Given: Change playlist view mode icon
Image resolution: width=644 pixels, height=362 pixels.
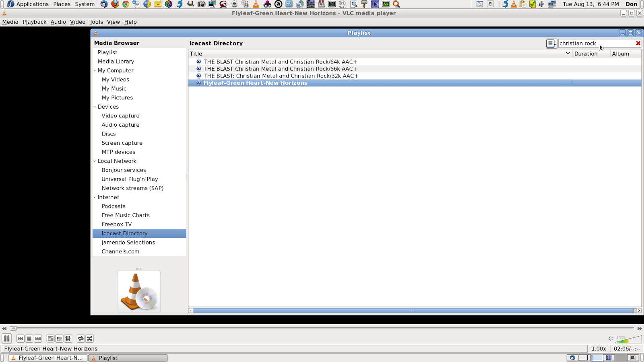Looking at the screenshot, I should [551, 43].
